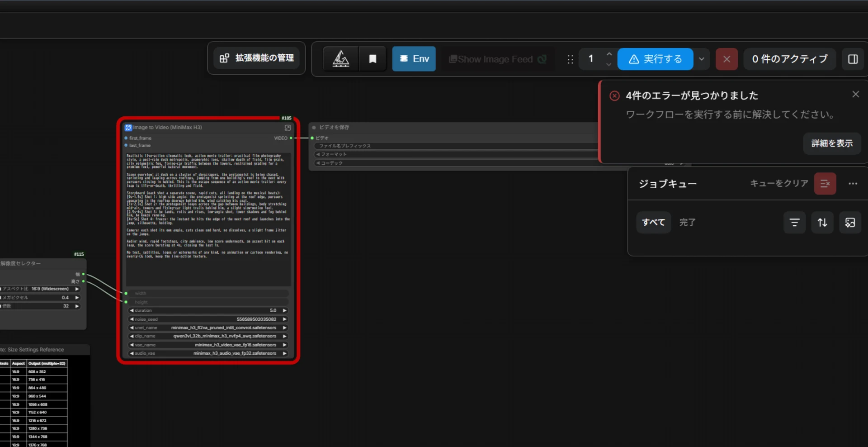Click the height input socket dot
The width and height of the screenshot is (868, 447).
[126, 302]
